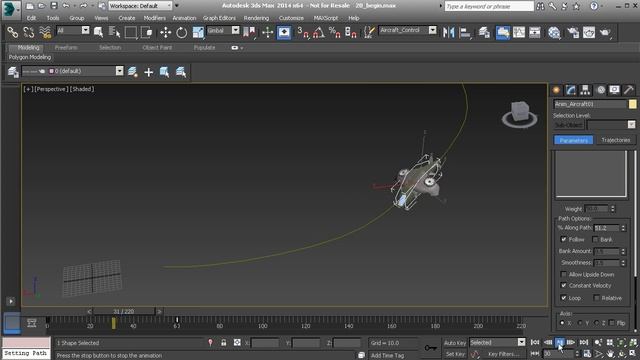Open the Animation menu
The width and height of the screenshot is (640, 360).
tap(184, 18)
